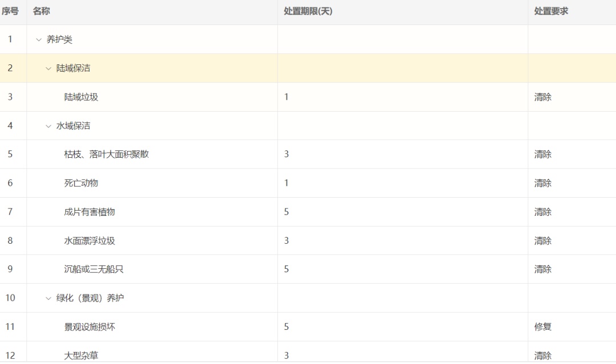
Task: Click 修复 requirement in 景观设施损坏 row
Action: [542, 327]
